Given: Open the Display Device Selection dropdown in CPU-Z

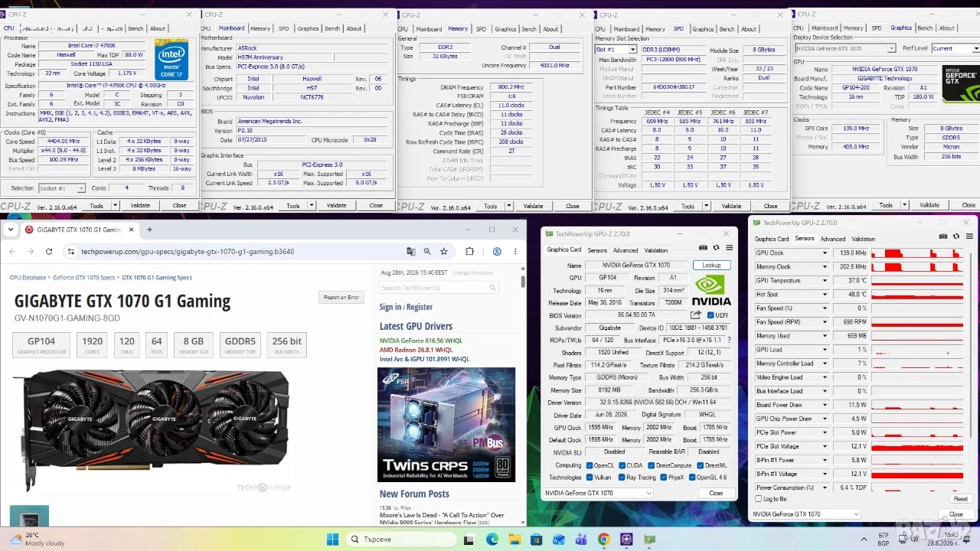Looking at the screenshot, I should click(844, 48).
